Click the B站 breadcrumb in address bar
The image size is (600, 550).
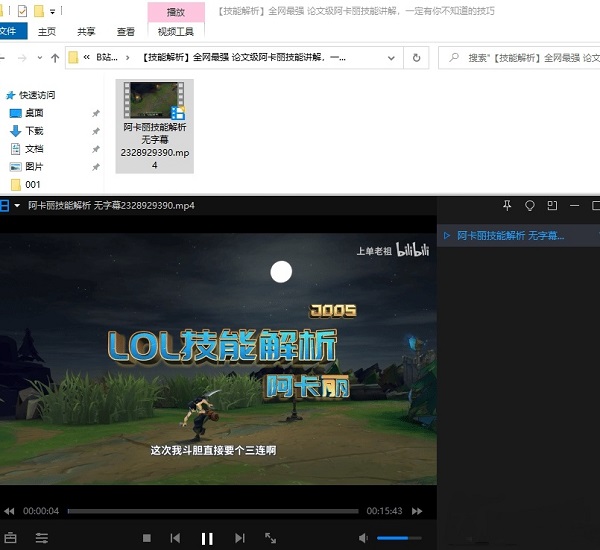107,57
